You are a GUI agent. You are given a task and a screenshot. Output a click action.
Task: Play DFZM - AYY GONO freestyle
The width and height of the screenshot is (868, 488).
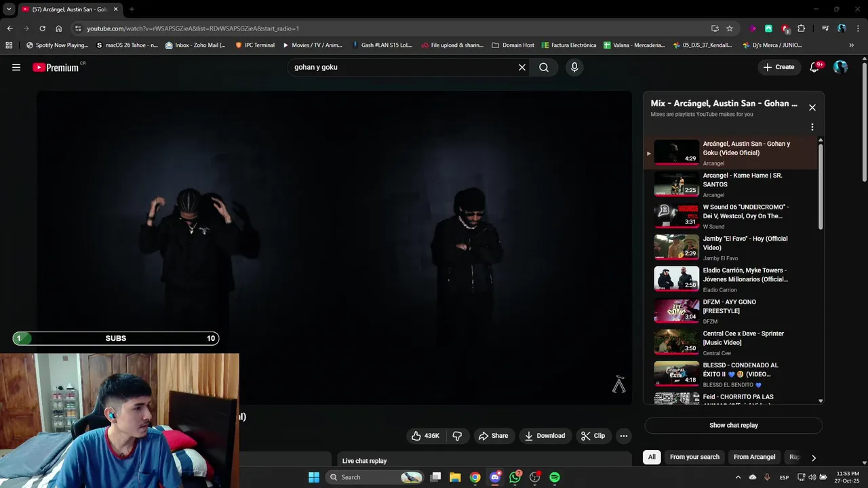click(x=731, y=311)
